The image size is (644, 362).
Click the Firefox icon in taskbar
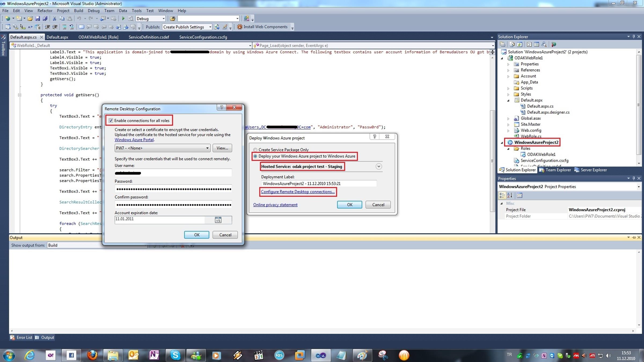tap(92, 355)
